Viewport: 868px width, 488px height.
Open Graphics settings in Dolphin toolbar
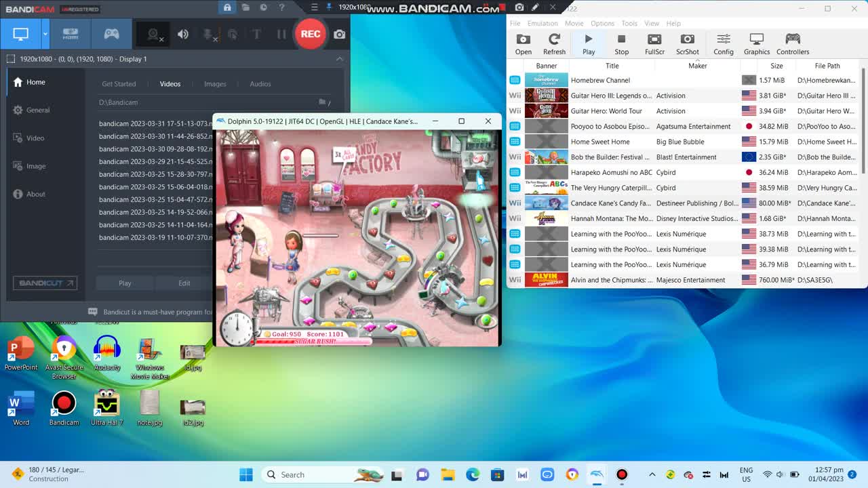[x=757, y=44]
